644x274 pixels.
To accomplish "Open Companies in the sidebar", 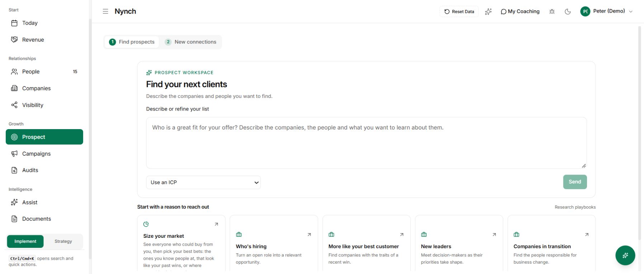I will [x=44, y=88].
